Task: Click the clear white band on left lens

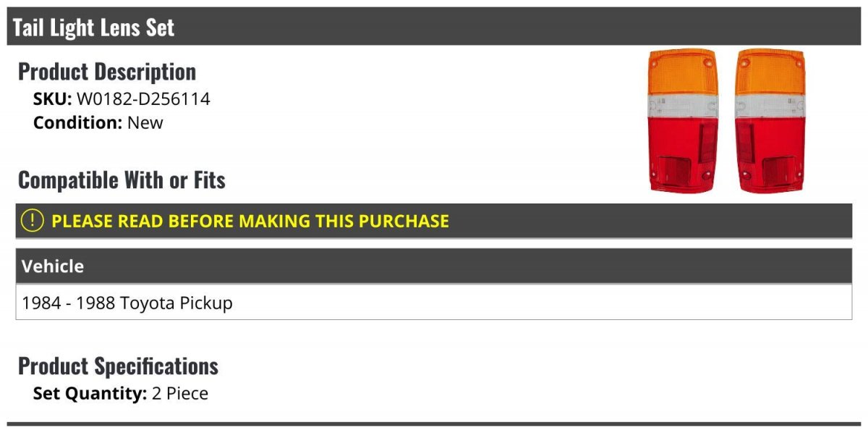Action: [682, 107]
